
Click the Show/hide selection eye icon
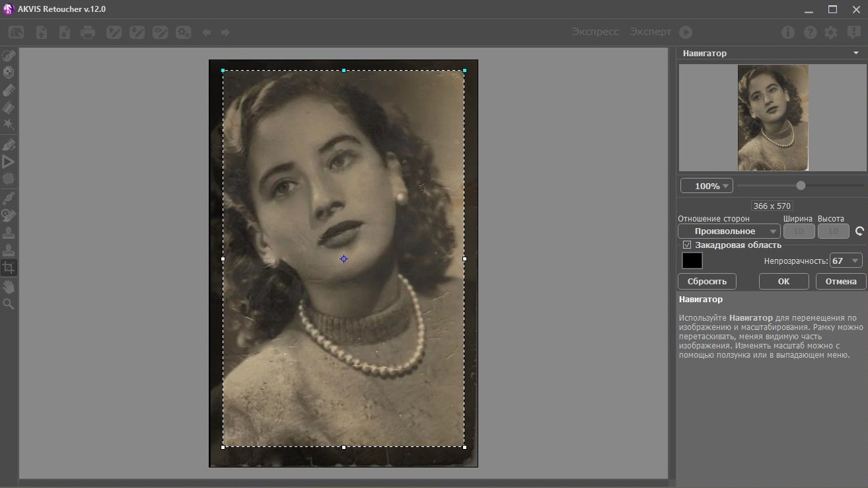(161, 32)
